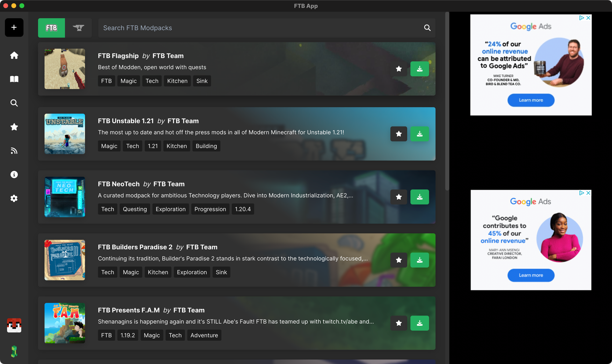
Task: Open the info support icon in sidebar
Action: 14,175
